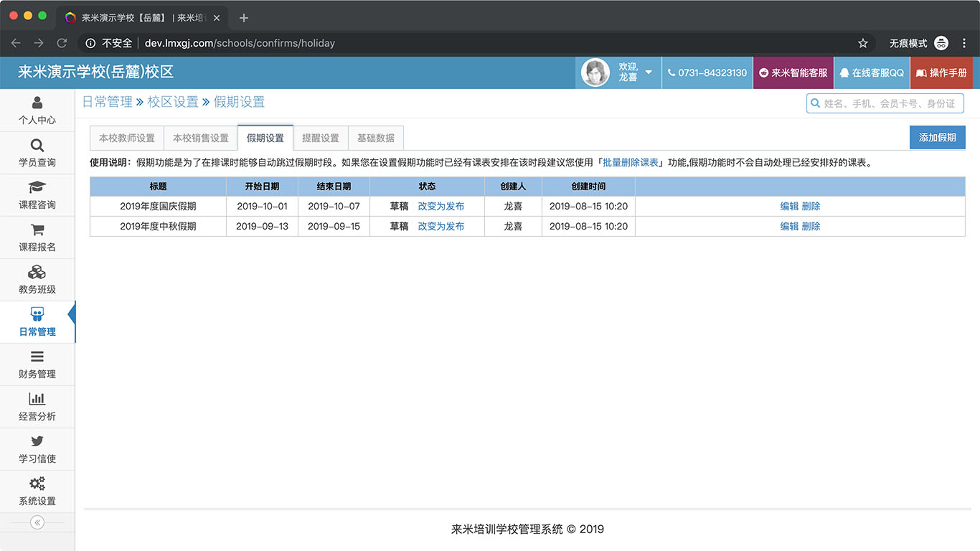Click the 课程报名 shopping cart icon
This screenshot has height=551, width=980.
[37, 230]
